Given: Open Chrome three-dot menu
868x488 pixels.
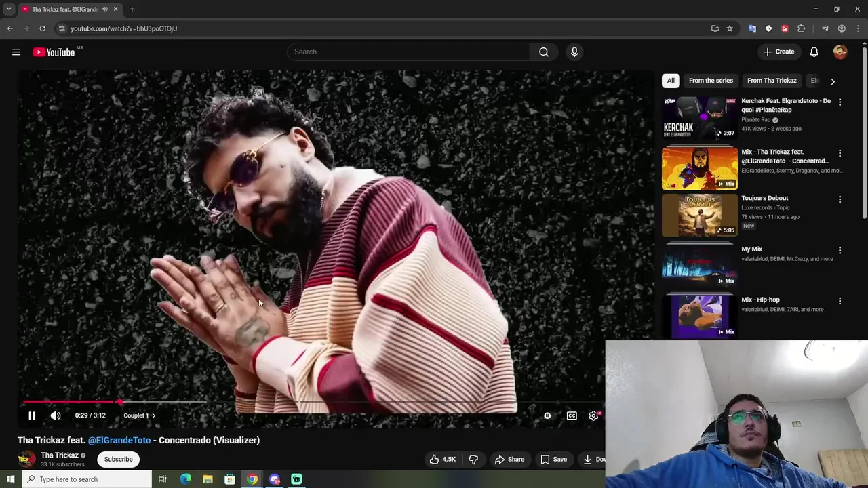Looking at the screenshot, I should tap(858, 28).
